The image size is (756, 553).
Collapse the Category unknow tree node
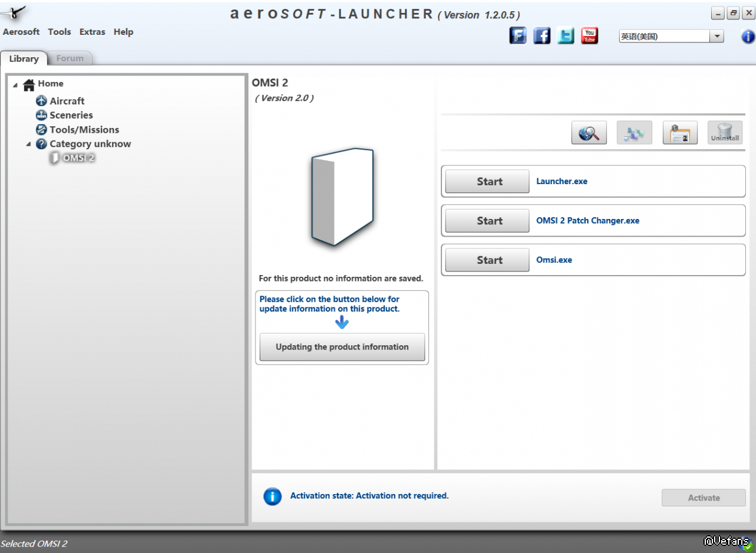(x=28, y=144)
